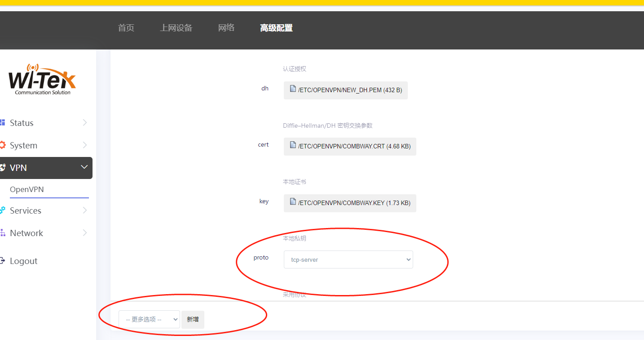Click the Network sidebar icon
Viewport: 644px width, 340px height.
(x=3, y=233)
